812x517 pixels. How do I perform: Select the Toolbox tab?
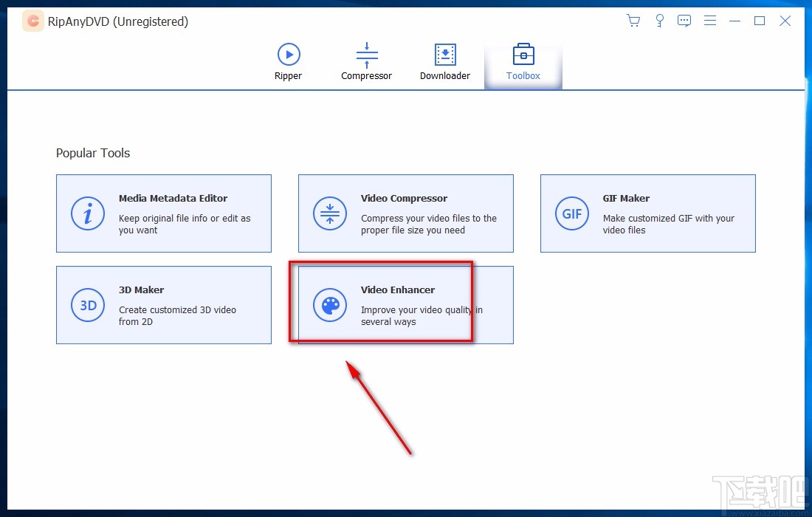pos(523,62)
